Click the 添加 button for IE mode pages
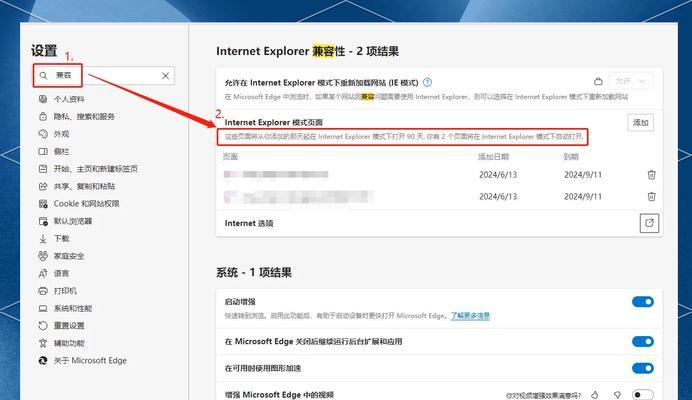692x400 pixels. point(640,122)
